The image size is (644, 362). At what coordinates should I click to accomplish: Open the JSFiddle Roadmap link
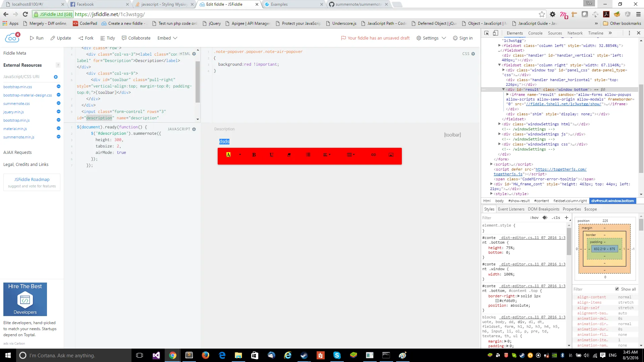32,180
